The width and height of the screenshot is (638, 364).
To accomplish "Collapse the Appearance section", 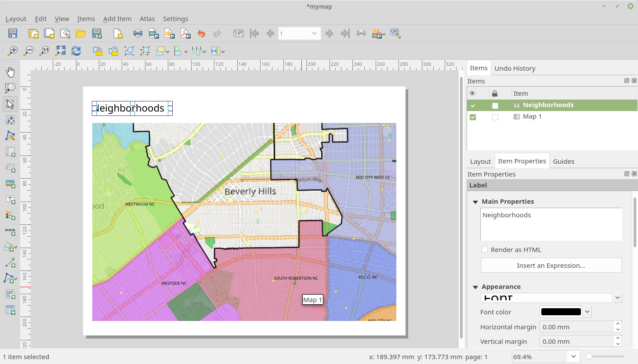I will pyautogui.click(x=475, y=287).
